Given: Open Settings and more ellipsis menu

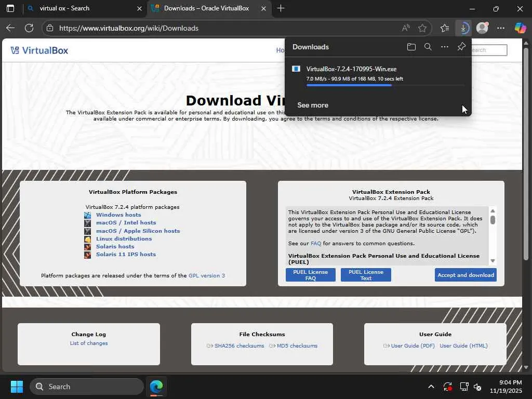Looking at the screenshot, I should click(501, 28).
